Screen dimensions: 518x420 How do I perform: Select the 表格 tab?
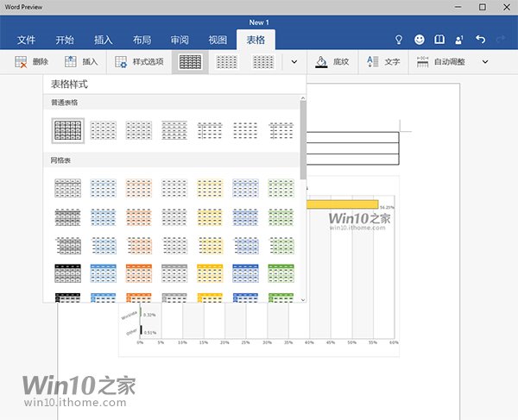[256, 40]
